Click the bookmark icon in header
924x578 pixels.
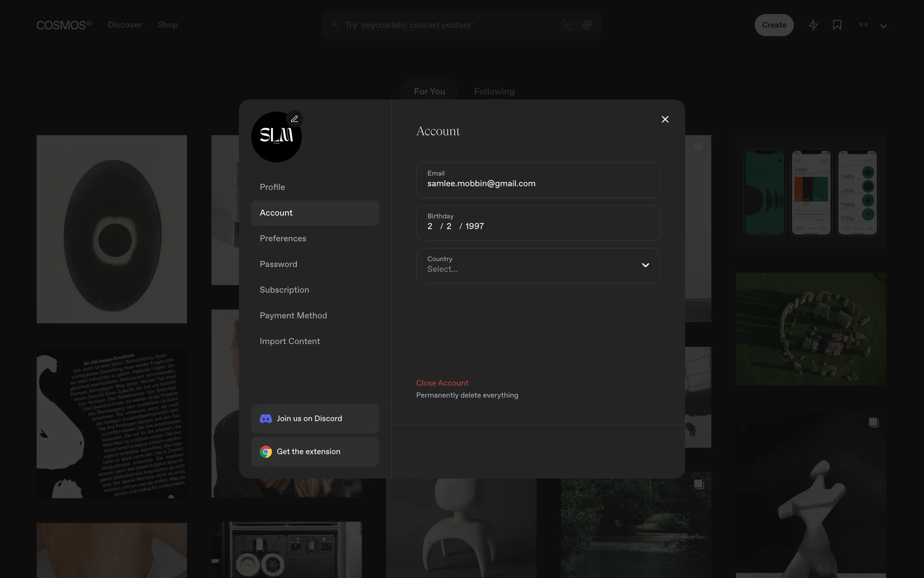837,25
